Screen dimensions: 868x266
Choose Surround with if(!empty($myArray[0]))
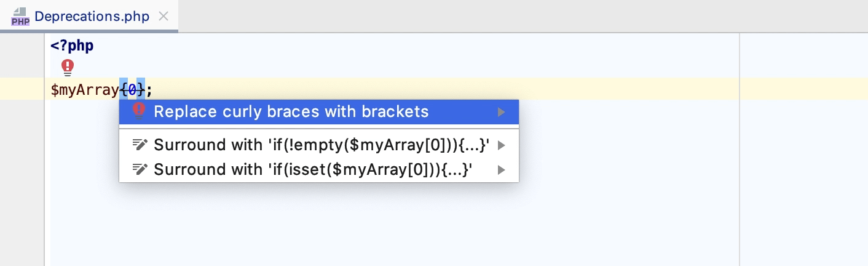(x=321, y=145)
